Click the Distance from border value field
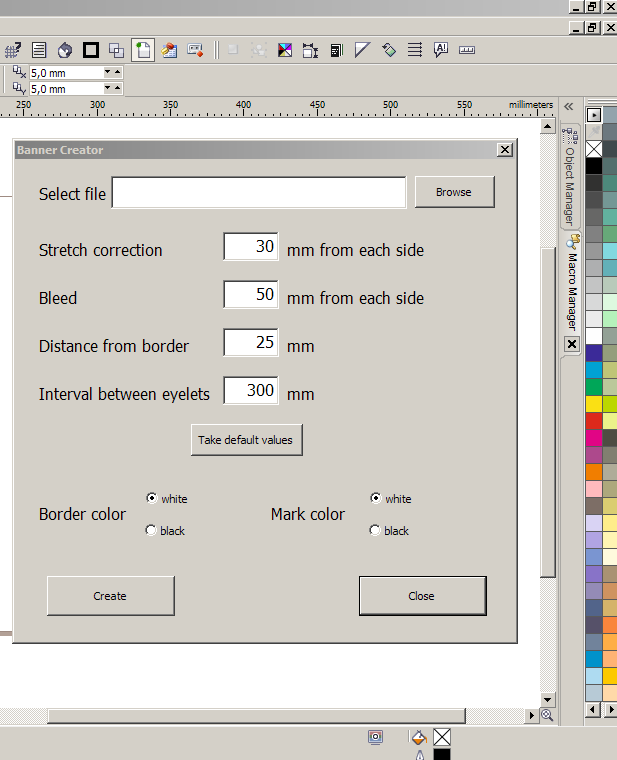Image resolution: width=617 pixels, height=760 pixels. (x=251, y=342)
